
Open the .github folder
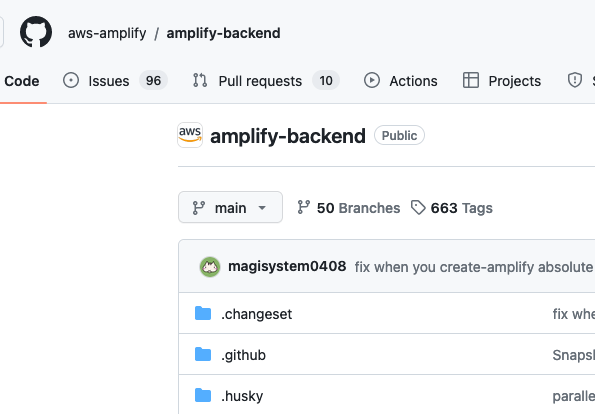243,355
